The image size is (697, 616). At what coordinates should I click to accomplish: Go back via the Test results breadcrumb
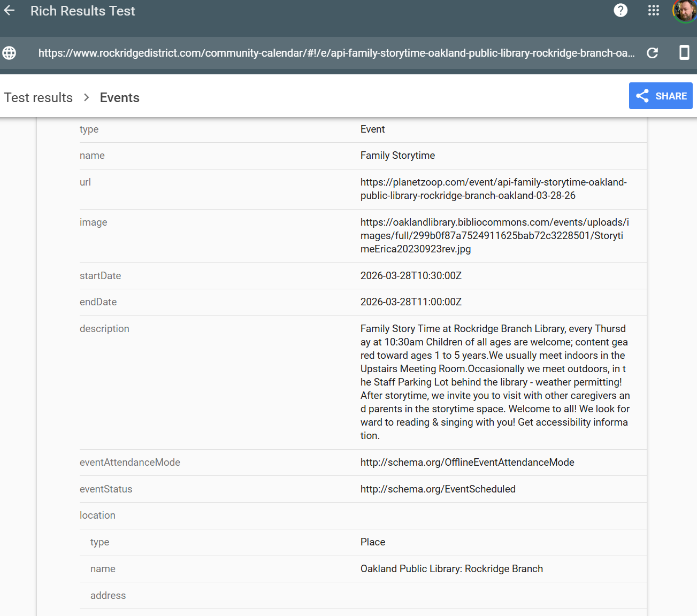click(x=38, y=97)
